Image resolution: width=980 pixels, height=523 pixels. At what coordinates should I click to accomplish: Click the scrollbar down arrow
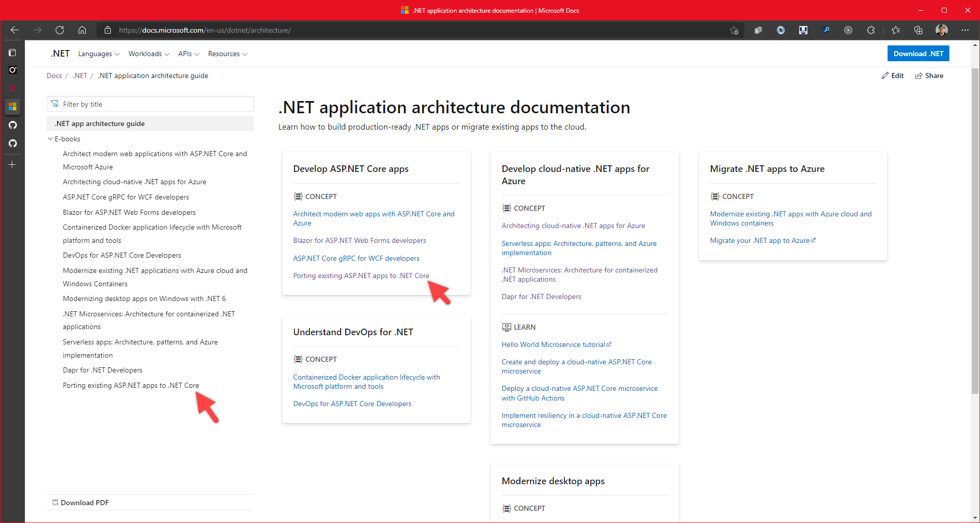pyautogui.click(x=975, y=517)
